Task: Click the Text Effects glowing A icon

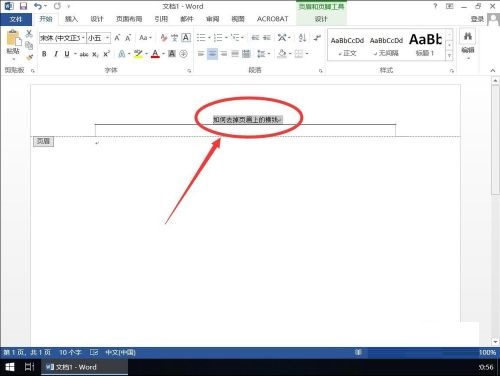Action: [x=122, y=54]
